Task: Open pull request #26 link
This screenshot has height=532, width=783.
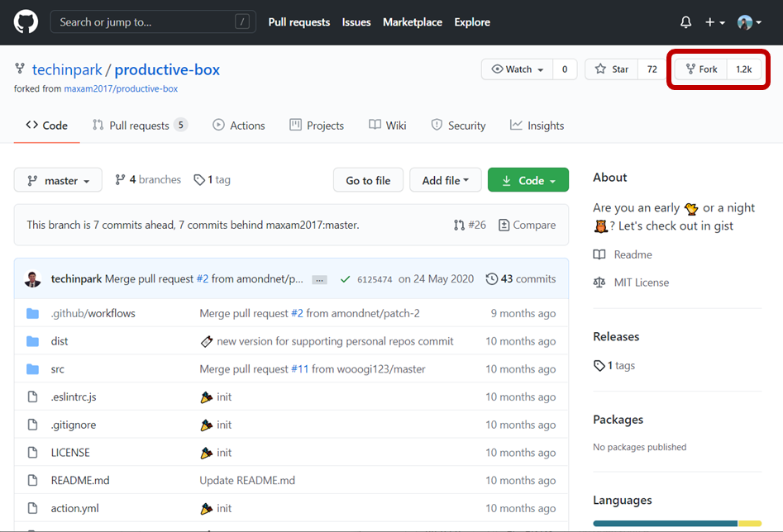Action: coord(470,225)
